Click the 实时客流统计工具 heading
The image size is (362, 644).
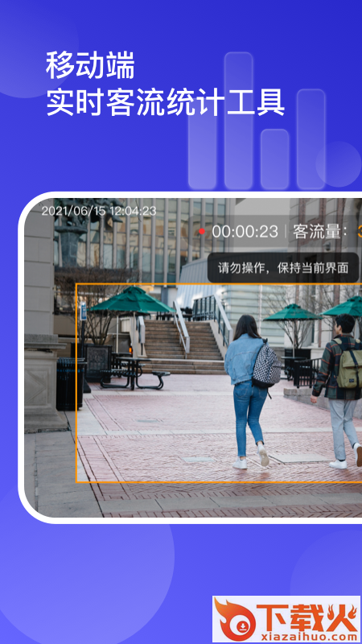point(165,102)
